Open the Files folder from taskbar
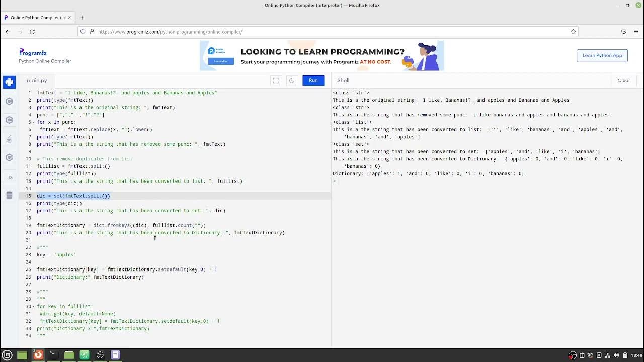This screenshot has width=644, height=362. click(x=69, y=355)
